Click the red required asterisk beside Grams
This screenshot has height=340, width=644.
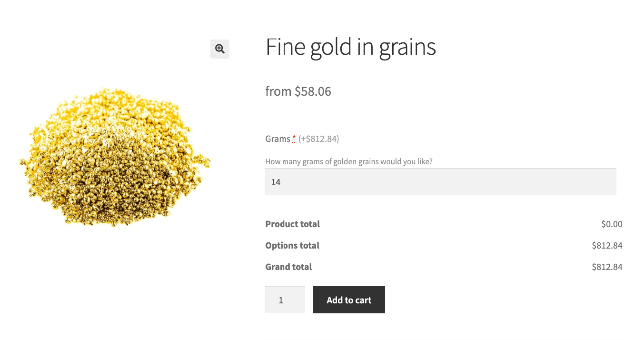tap(294, 139)
